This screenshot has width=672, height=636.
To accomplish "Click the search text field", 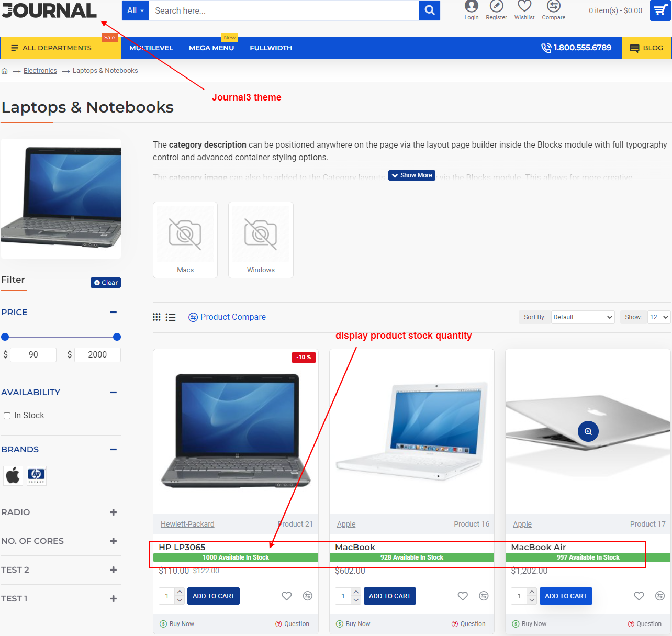I will click(284, 10).
